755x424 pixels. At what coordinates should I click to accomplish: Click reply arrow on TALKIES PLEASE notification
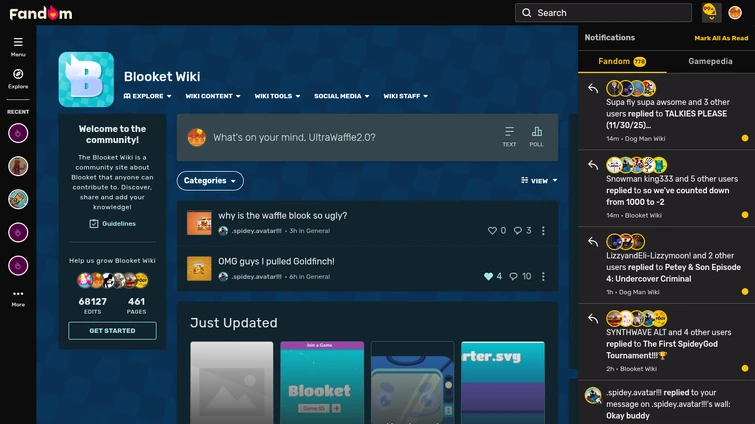click(593, 89)
